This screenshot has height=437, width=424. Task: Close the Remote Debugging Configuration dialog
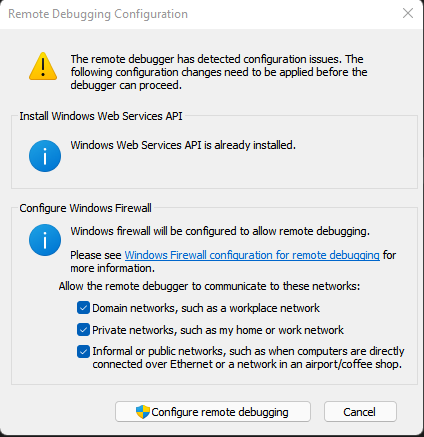pyautogui.click(x=408, y=13)
